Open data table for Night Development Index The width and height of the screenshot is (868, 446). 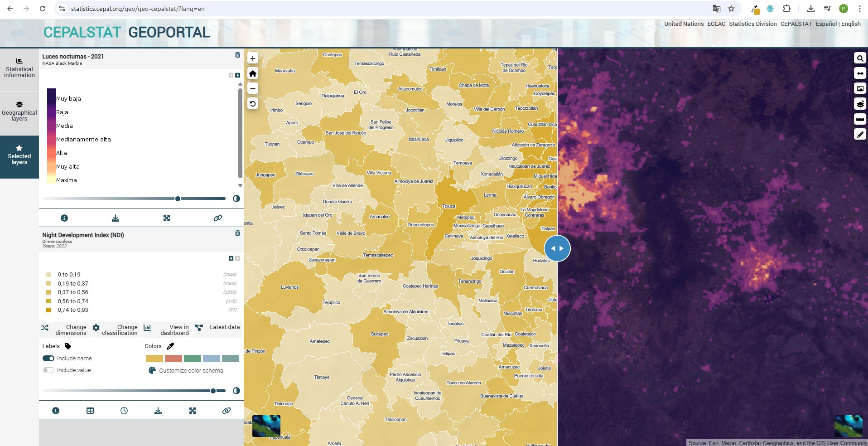pos(90,411)
